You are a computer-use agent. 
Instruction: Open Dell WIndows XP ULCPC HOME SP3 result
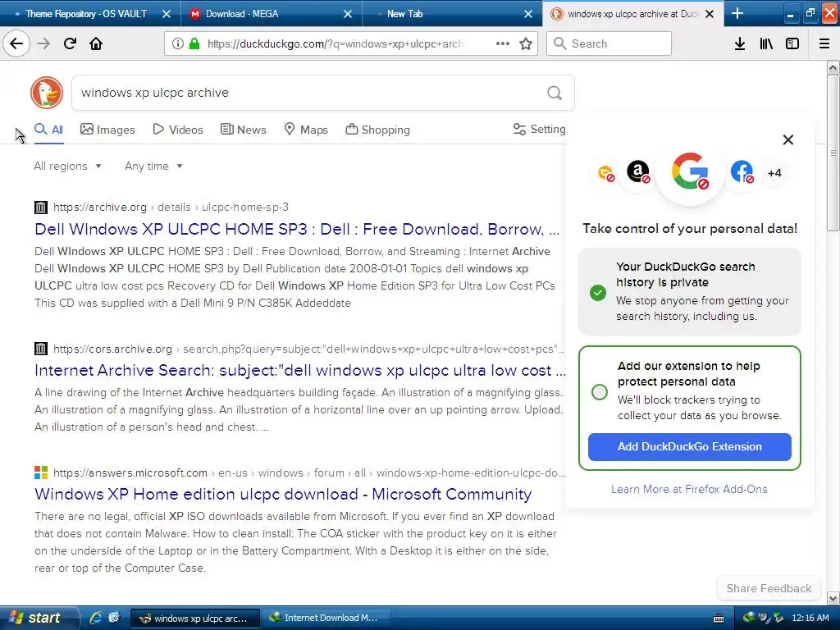tap(297, 230)
